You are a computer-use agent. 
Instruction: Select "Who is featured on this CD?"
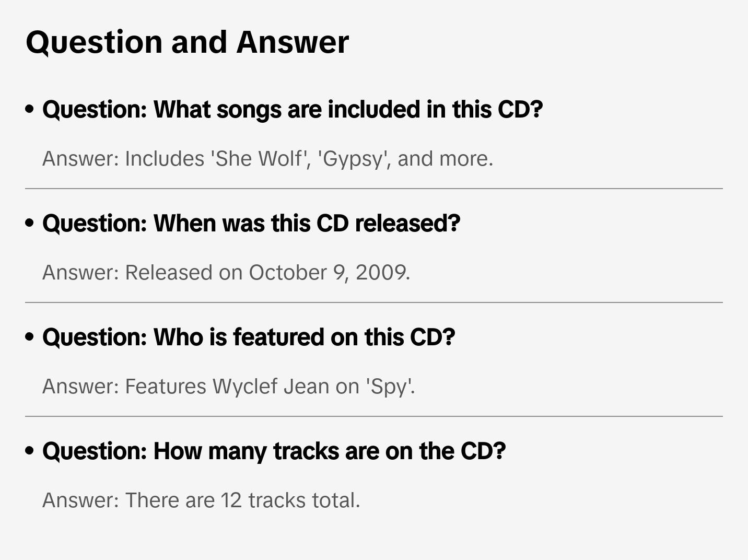(x=249, y=337)
